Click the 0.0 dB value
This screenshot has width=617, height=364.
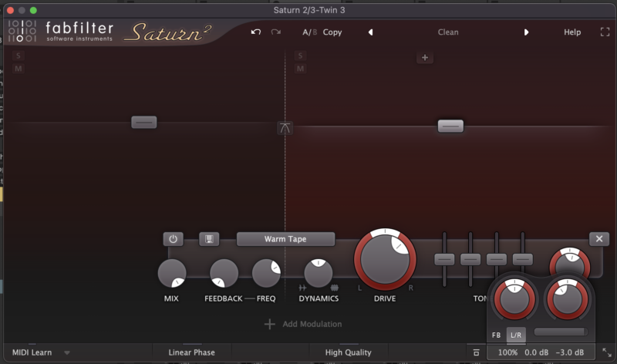[x=536, y=352]
